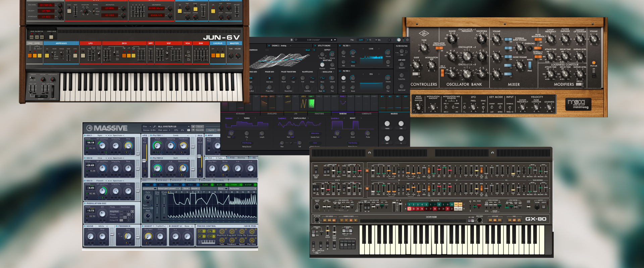
Task: Click the Massive Save button
Action: (200, 126)
